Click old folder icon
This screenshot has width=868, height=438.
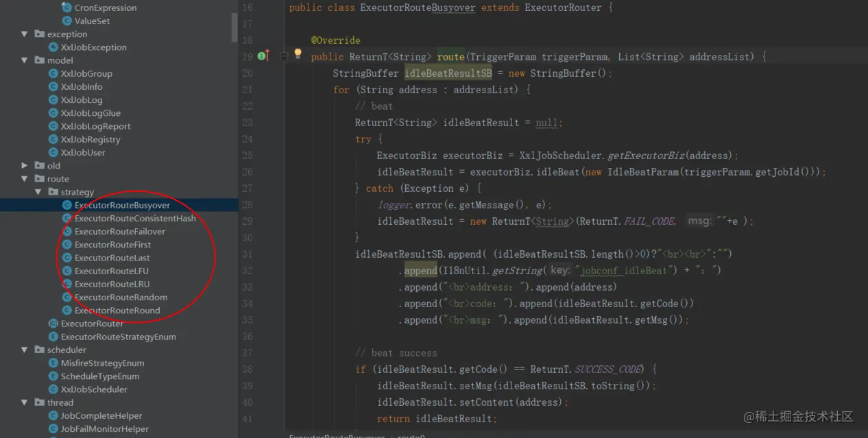pos(39,165)
